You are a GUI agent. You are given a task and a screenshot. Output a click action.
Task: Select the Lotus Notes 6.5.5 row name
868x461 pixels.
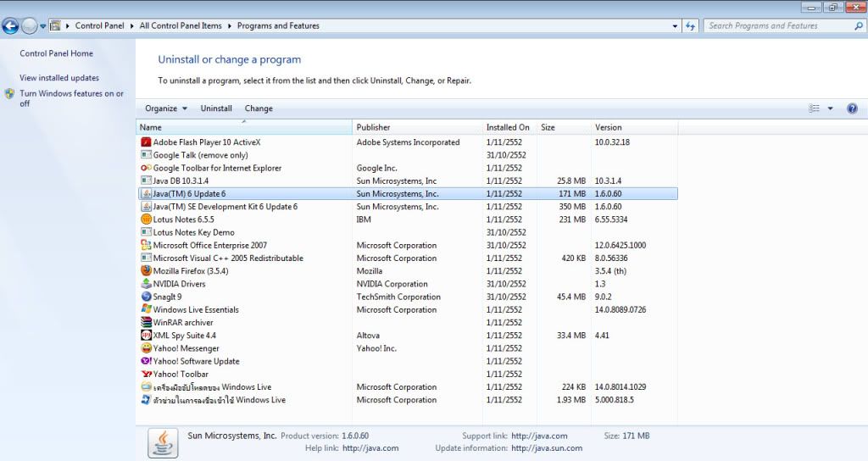tap(183, 219)
